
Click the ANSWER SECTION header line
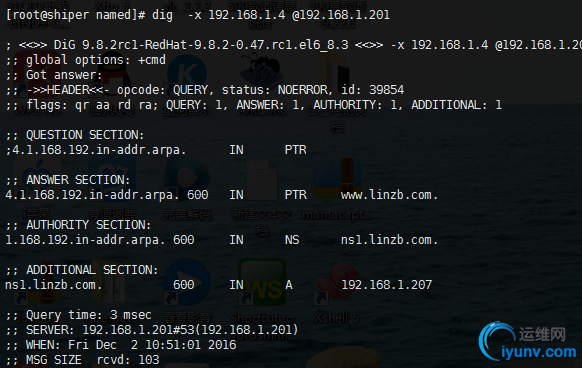tap(68, 180)
